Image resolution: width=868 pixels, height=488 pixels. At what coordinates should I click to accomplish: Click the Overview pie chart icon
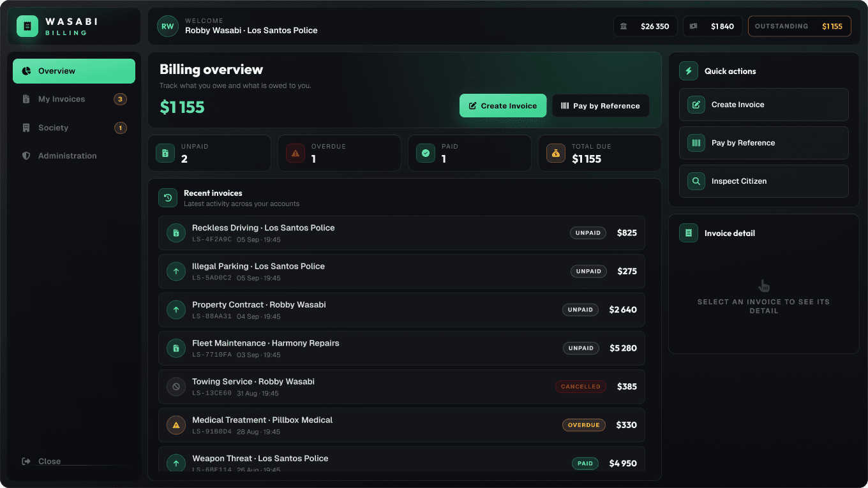[26, 71]
